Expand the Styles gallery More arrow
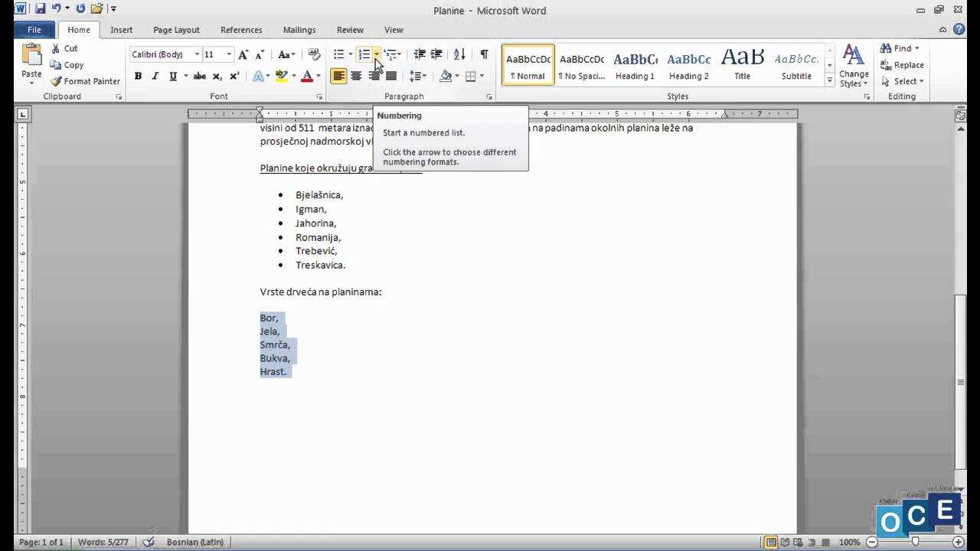Screen dimensions: 980x551 [x=829, y=79]
